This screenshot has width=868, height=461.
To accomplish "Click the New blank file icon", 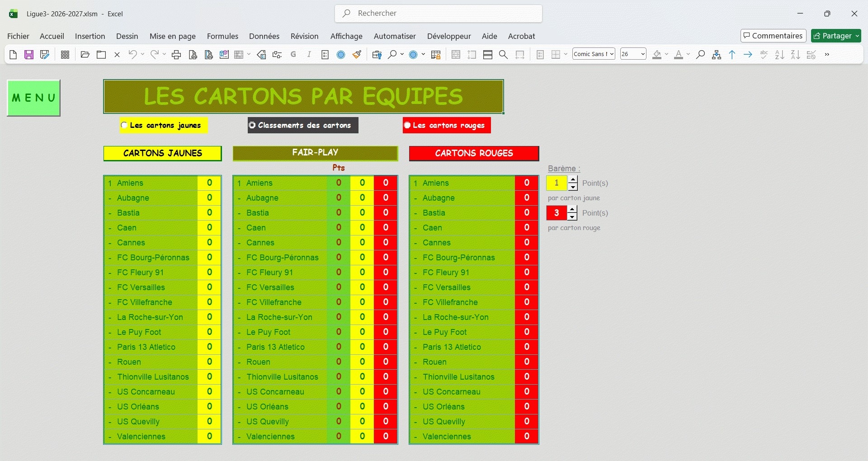I will (x=13, y=55).
